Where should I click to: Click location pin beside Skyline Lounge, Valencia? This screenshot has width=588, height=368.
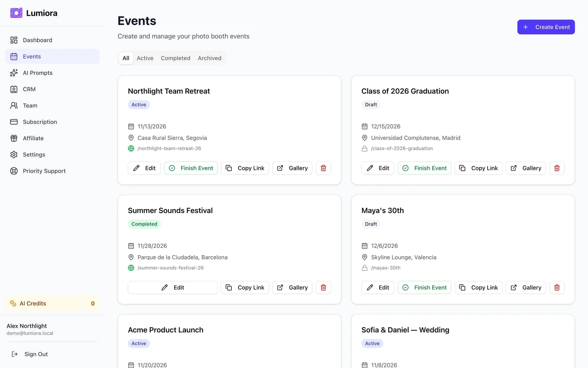point(365,257)
